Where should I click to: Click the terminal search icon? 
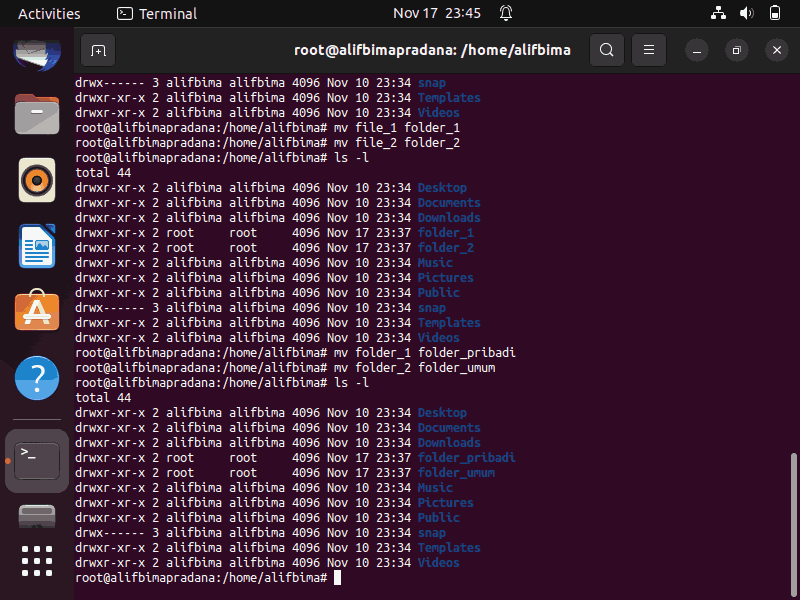tap(607, 50)
